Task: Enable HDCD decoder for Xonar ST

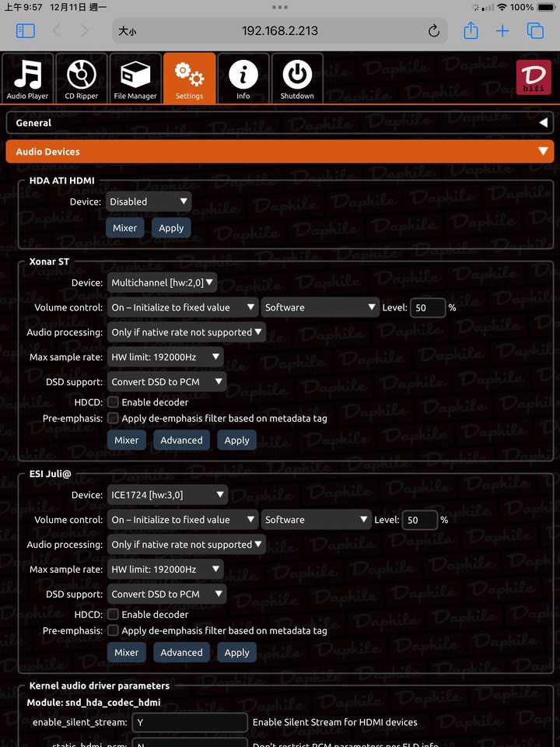Action: coord(113,402)
